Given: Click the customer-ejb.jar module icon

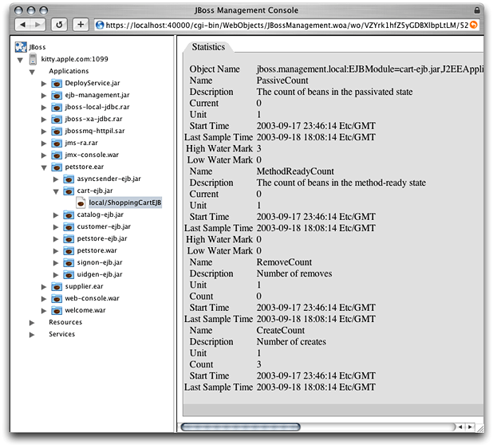Looking at the screenshot, I should (69, 226).
